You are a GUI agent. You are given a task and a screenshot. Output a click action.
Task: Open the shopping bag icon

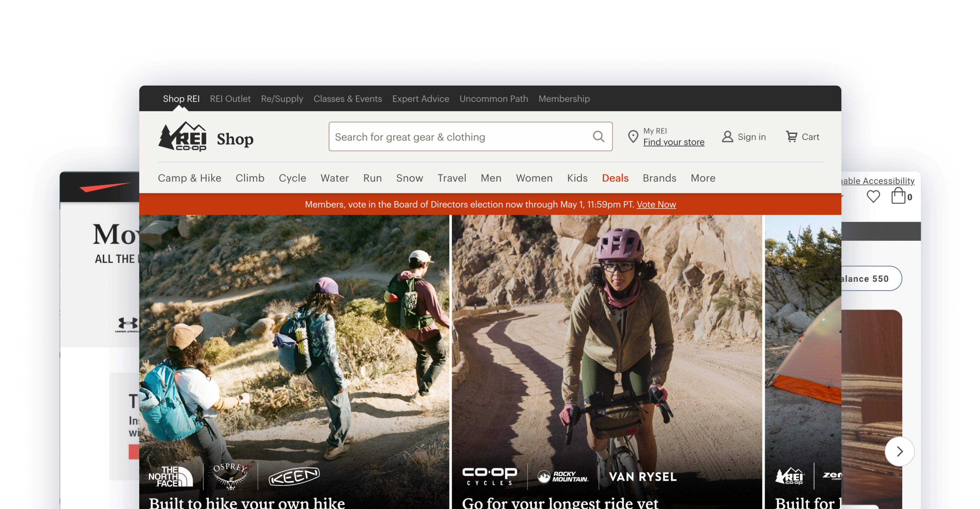coord(898,196)
